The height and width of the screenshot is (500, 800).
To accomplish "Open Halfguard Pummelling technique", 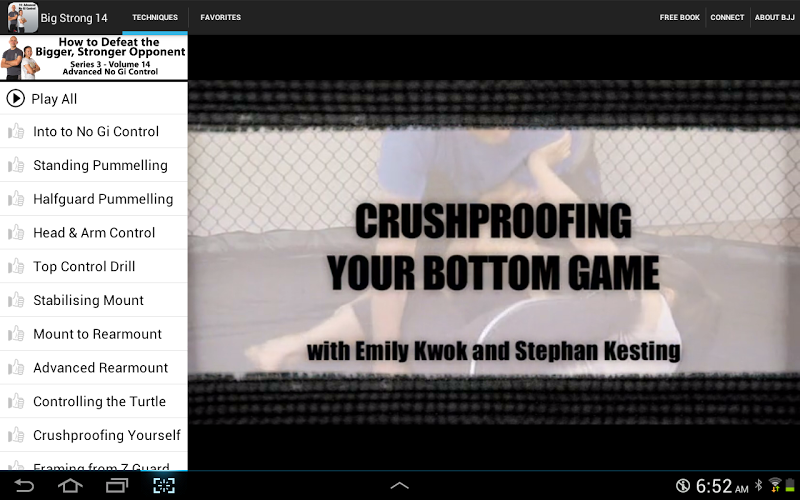I will (103, 199).
